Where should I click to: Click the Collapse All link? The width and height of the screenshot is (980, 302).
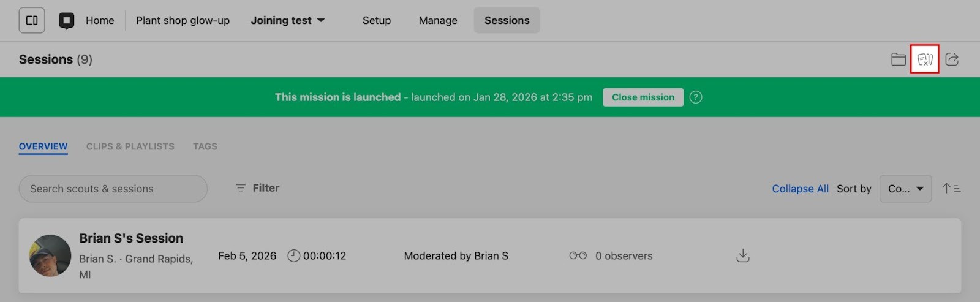pyautogui.click(x=800, y=189)
